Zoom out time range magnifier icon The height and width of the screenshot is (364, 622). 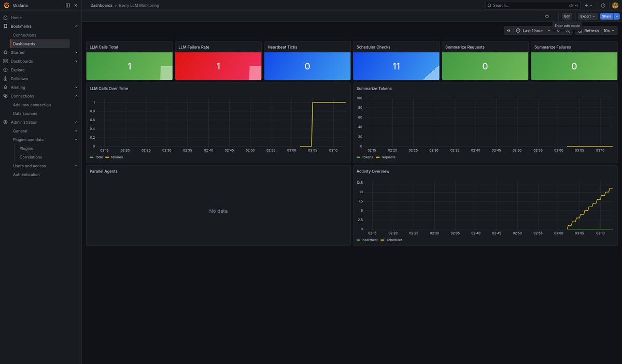[568, 31]
